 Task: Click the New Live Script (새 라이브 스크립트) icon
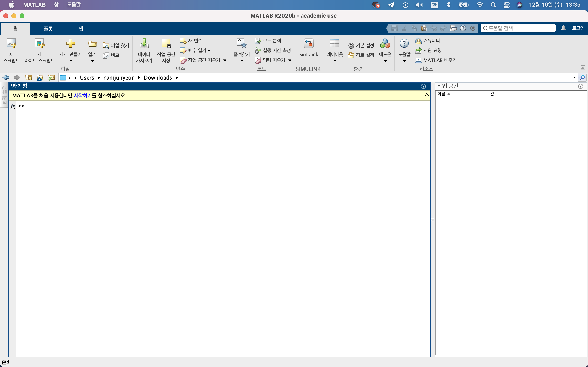click(39, 44)
